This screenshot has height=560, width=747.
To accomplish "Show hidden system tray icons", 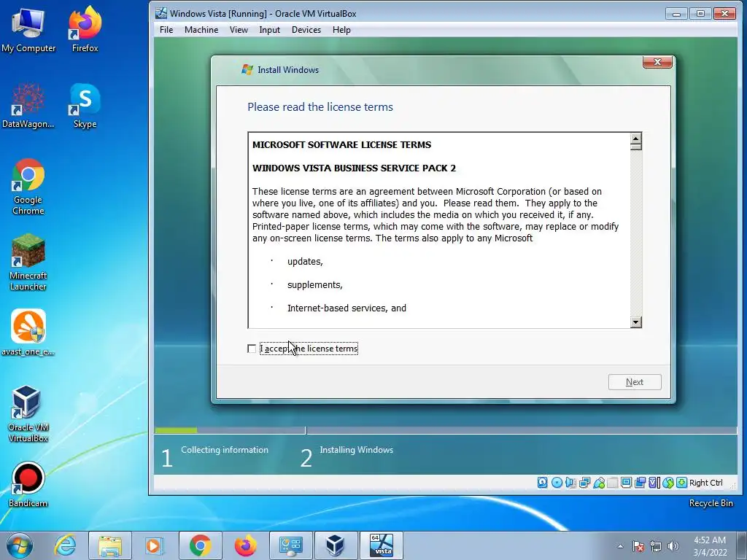I will click(620, 546).
